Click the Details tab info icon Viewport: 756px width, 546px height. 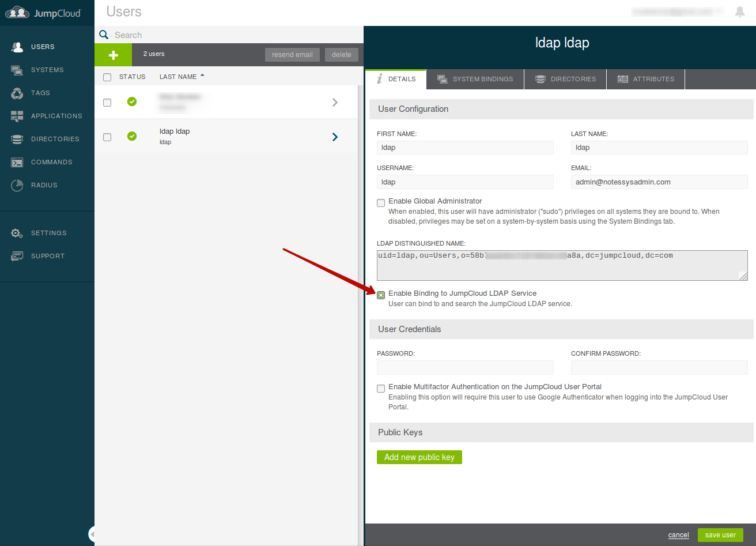tap(380, 79)
